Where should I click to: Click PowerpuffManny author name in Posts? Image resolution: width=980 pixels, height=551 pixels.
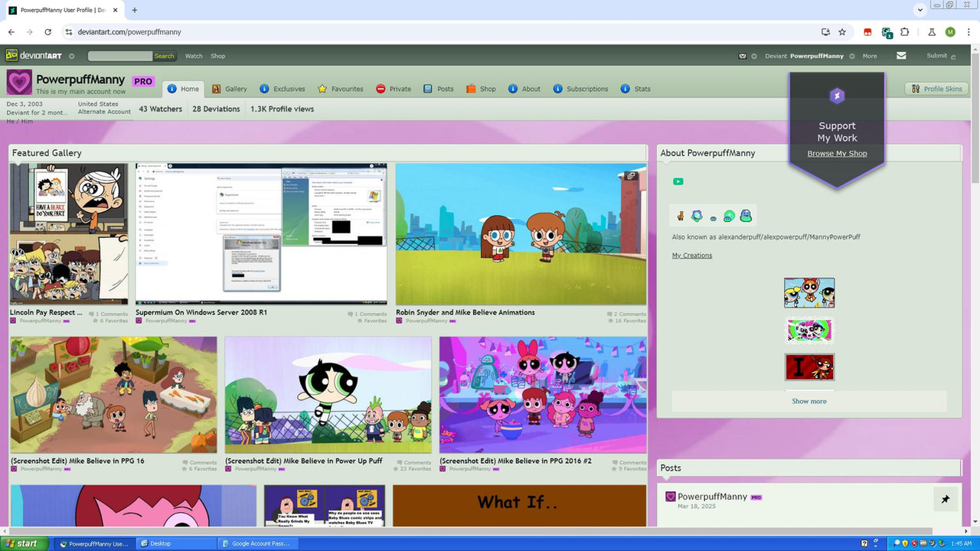point(712,497)
